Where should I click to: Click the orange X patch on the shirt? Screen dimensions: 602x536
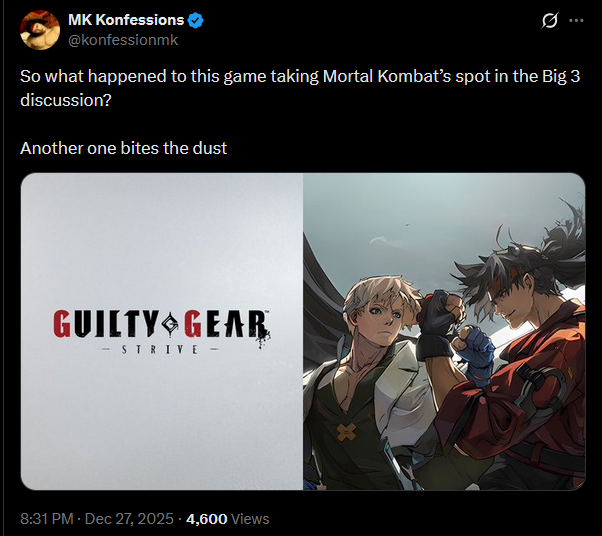coord(346,432)
